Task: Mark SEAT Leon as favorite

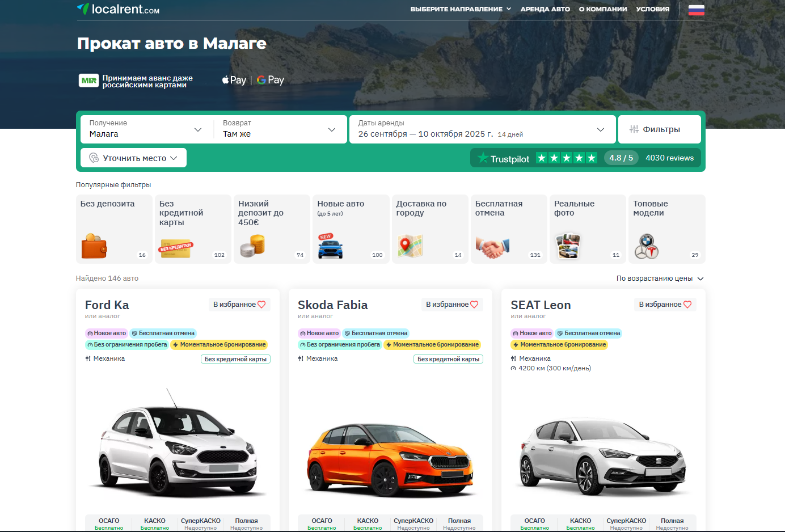Action: coord(665,305)
